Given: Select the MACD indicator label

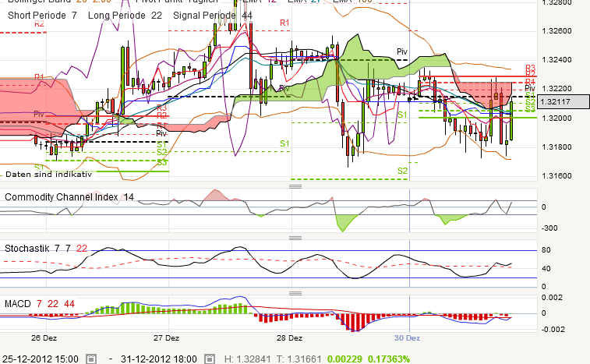Looking at the screenshot, I should [17, 302].
